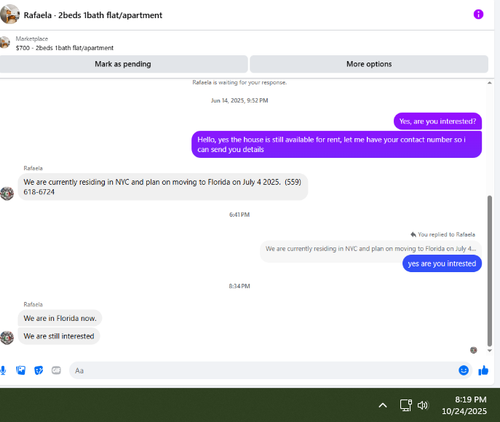Image resolution: width=500 pixels, height=422 pixels.
Task: Open the Rafaela - 2beds 1bath flat/apartment title
Action: pos(93,15)
